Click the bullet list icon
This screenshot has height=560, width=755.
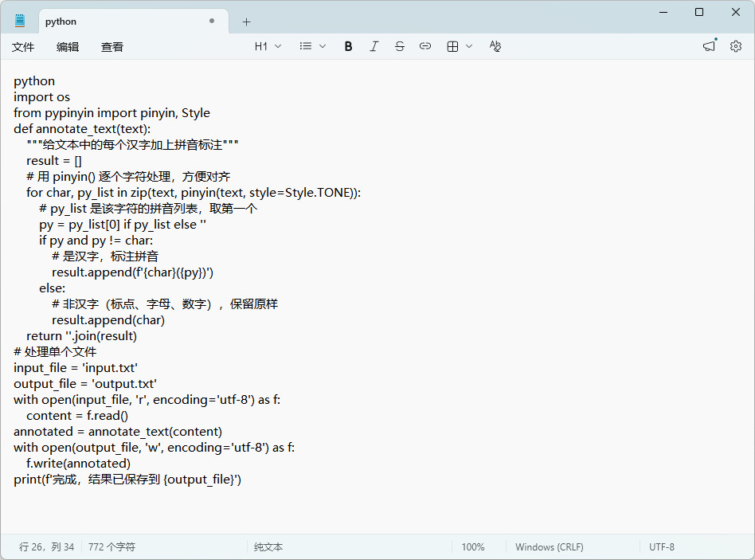click(305, 46)
